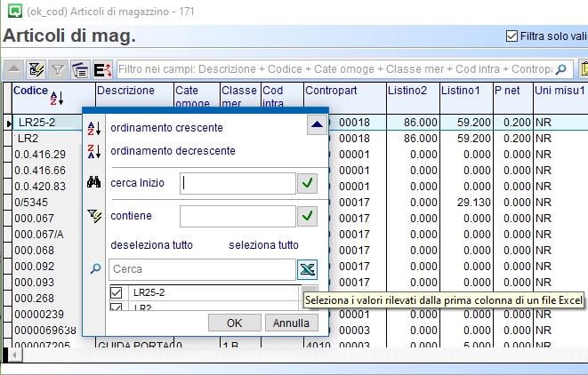Collapse the filter popup with up arrow

coord(317,125)
